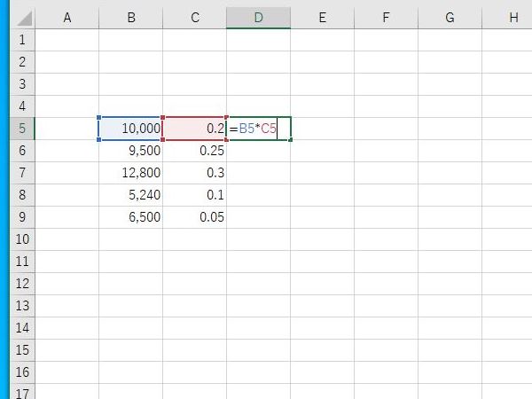Click the Select All corner triangle

click(x=23, y=18)
